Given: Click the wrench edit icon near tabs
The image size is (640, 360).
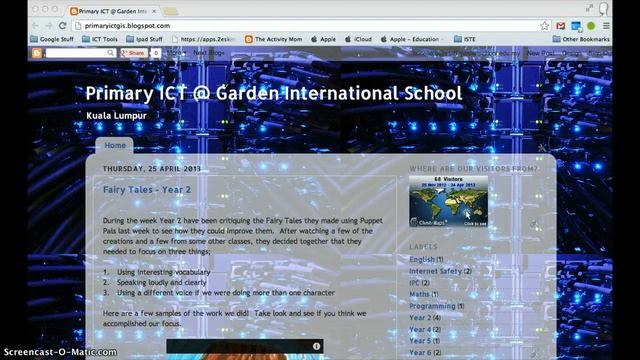Looking at the screenshot, I should tap(542, 148).
